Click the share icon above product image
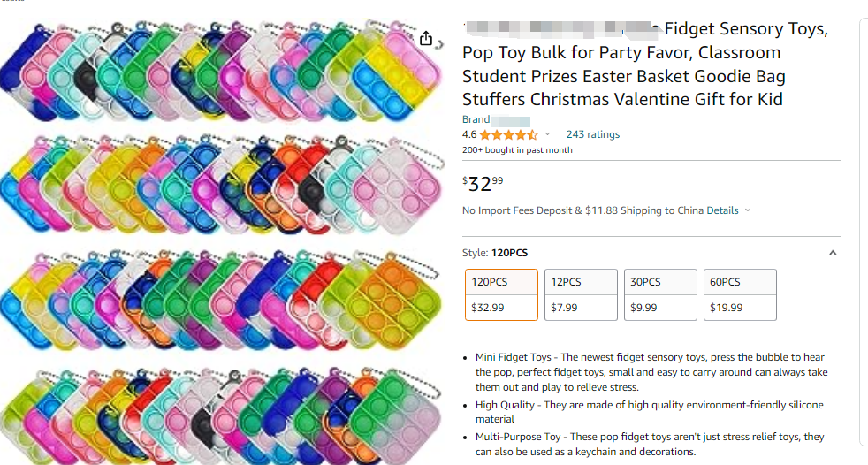Viewport: 868px width, 465px height. click(427, 38)
